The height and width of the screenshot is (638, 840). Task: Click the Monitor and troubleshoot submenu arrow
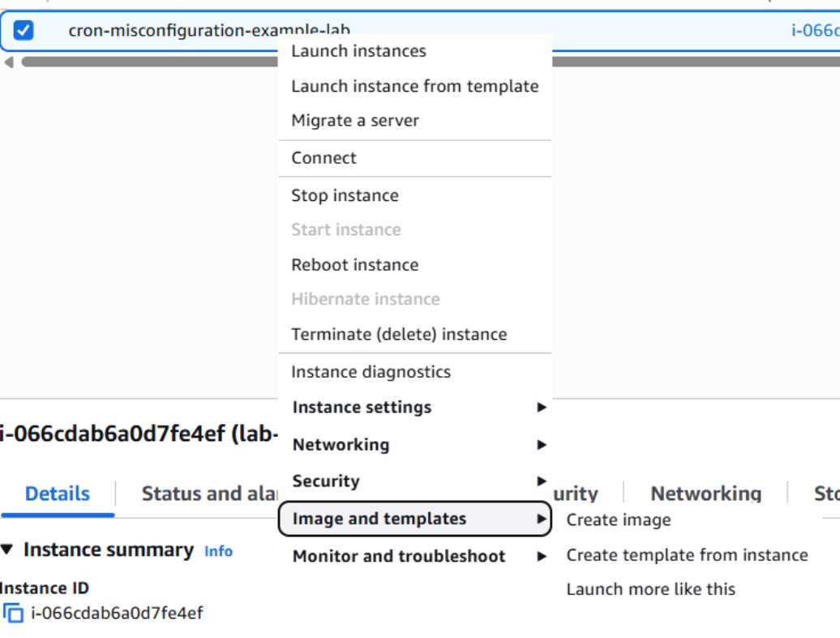542,556
